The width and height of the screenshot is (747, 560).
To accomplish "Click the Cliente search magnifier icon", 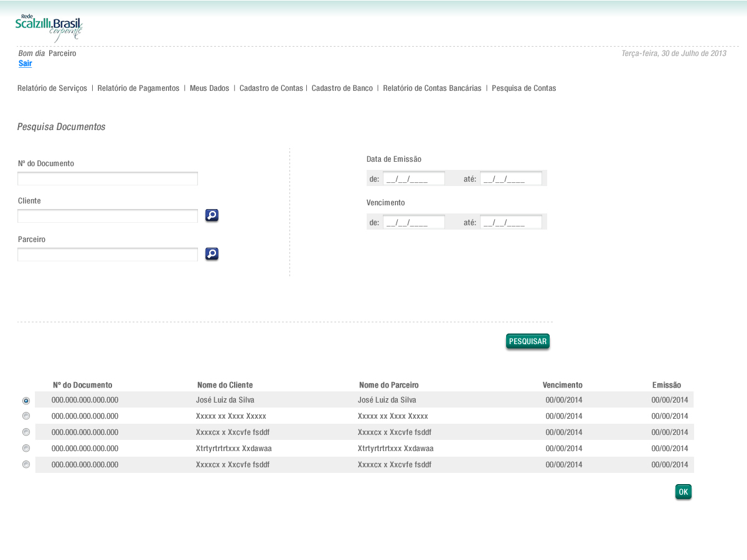I will click(x=212, y=215).
